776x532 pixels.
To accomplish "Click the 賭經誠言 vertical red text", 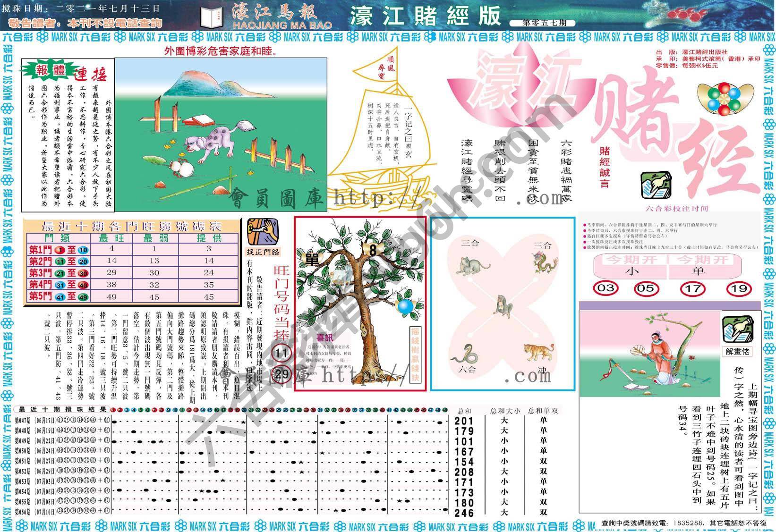I will [x=604, y=167].
